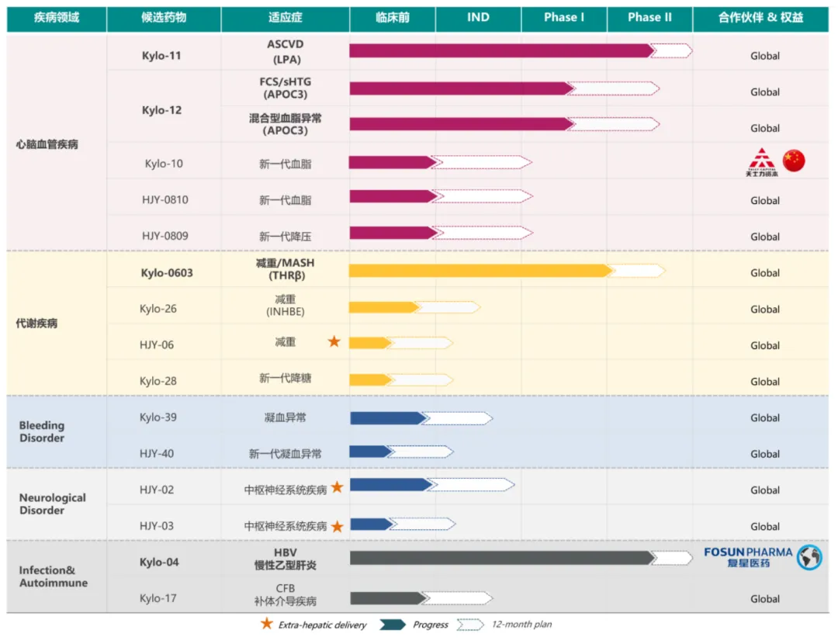Click the Fosun Pharma logo
Image resolution: width=838 pixels, height=644 pixels.
(x=748, y=557)
